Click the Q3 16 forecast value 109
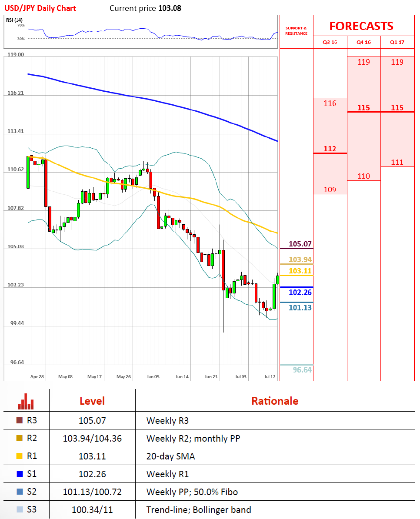 [330, 190]
